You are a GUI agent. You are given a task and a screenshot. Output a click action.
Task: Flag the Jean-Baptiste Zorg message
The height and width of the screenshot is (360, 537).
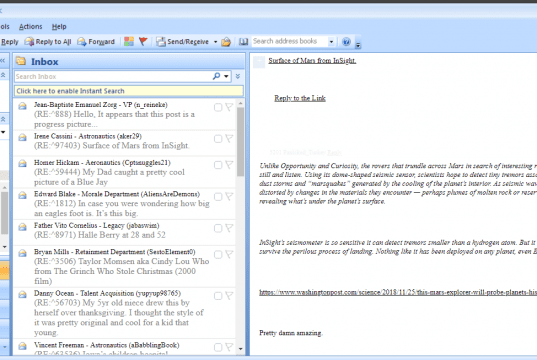point(229,107)
